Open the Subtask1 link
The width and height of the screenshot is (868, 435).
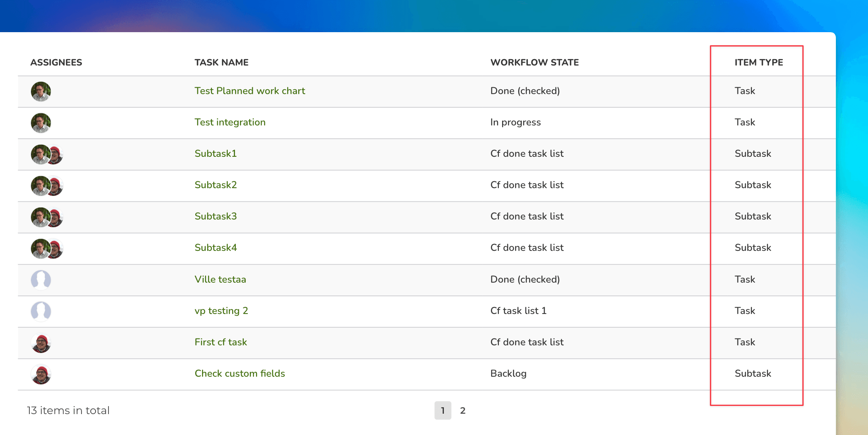pos(215,154)
